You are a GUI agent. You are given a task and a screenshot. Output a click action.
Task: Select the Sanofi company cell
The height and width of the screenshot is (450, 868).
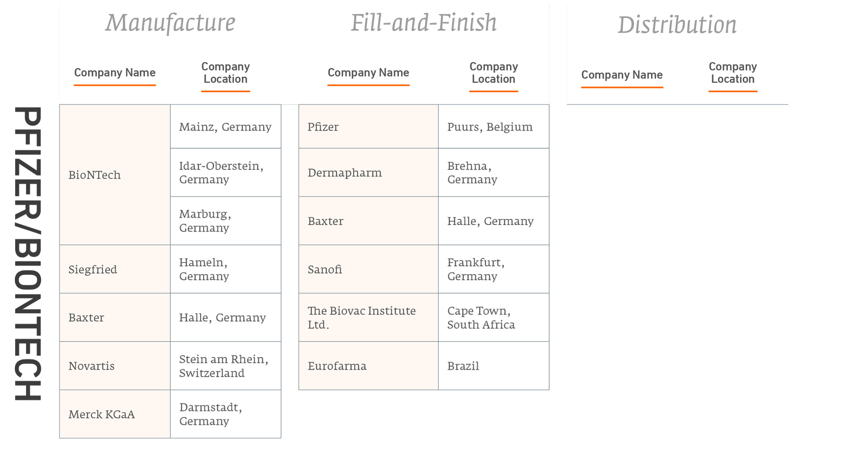pyautogui.click(x=368, y=269)
